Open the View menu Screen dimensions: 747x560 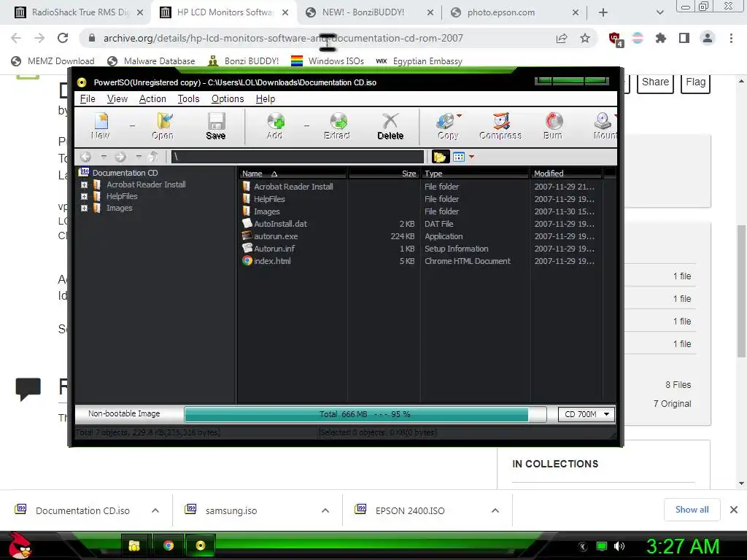(117, 99)
